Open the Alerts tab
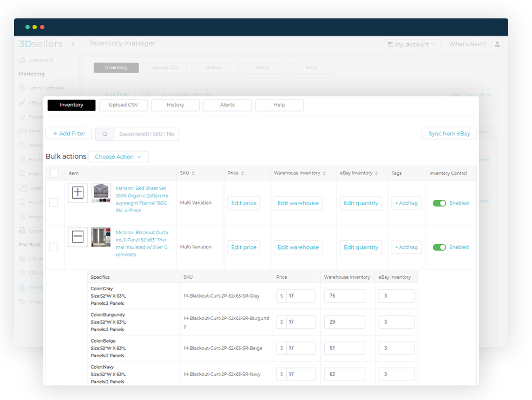The width and height of the screenshot is (532, 400). click(x=227, y=105)
